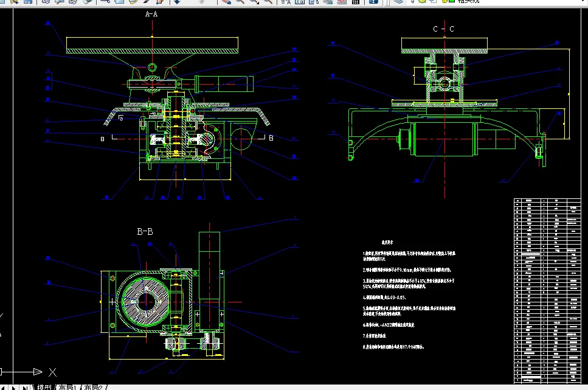588x390 pixels.
Task: Open the Layer Properties Manager icon
Action: click(398, 1)
